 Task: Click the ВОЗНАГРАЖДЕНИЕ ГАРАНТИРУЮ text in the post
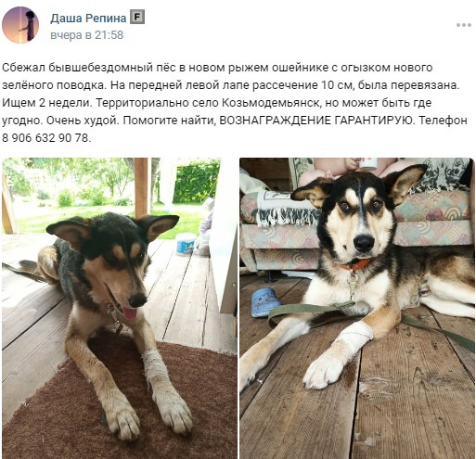(315, 120)
